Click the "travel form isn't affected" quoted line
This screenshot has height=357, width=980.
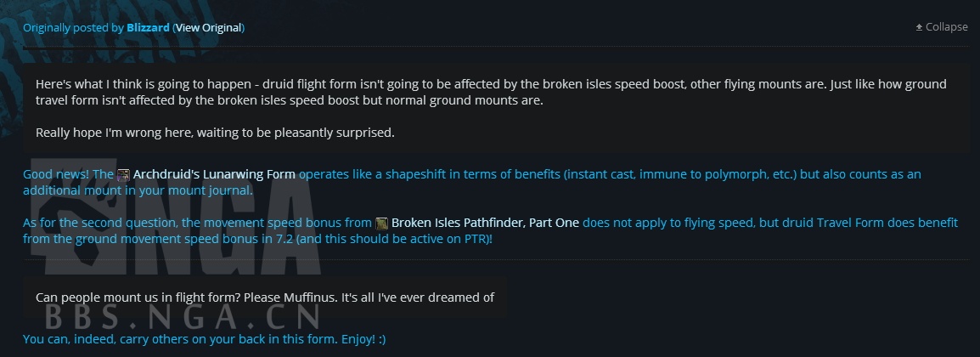(x=289, y=100)
